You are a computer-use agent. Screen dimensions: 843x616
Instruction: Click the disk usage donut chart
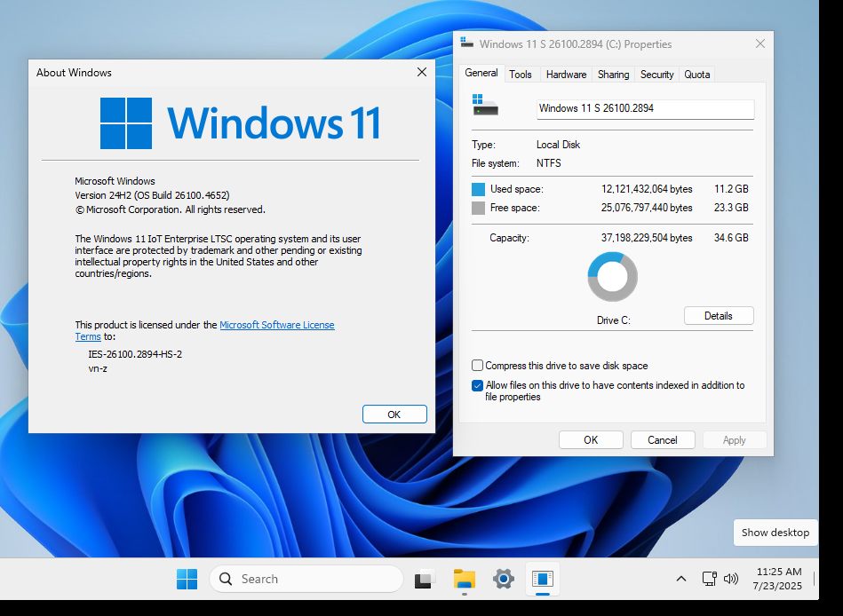tap(612, 277)
